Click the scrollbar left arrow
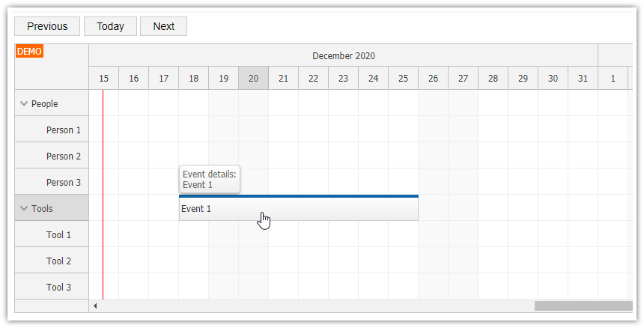This screenshot has width=644, height=328. (94, 306)
